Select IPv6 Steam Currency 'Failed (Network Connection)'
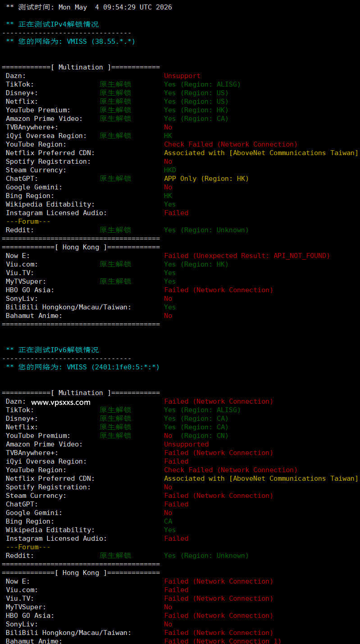 pos(219,496)
